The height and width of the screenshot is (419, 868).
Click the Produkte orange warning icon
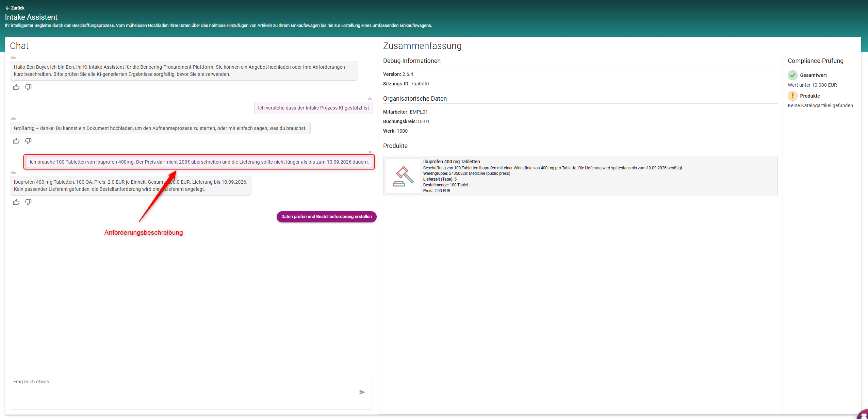[792, 96]
